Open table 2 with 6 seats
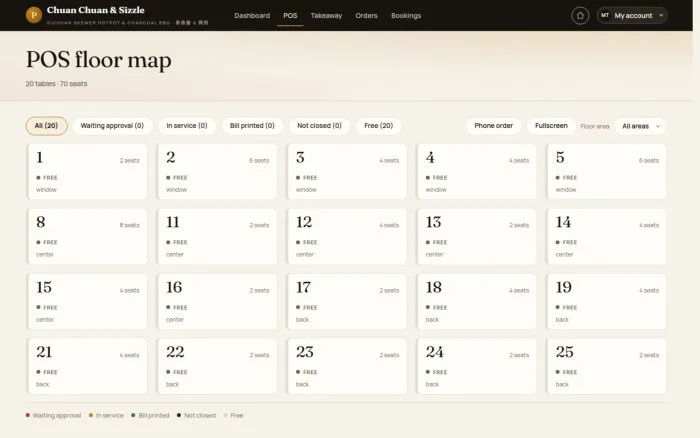The height and width of the screenshot is (438, 700). coord(217,171)
